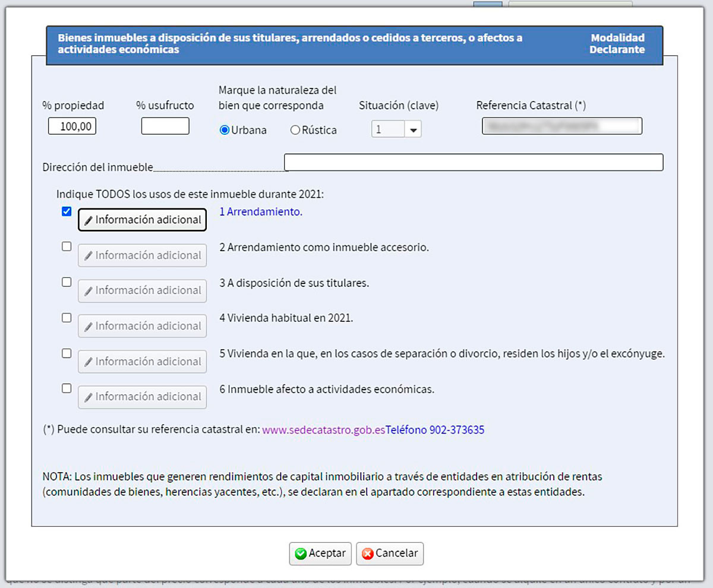Viewport: 713px width, 588px height.
Task: Check Inmueble afecto a actividades económicas
Action: click(67, 388)
